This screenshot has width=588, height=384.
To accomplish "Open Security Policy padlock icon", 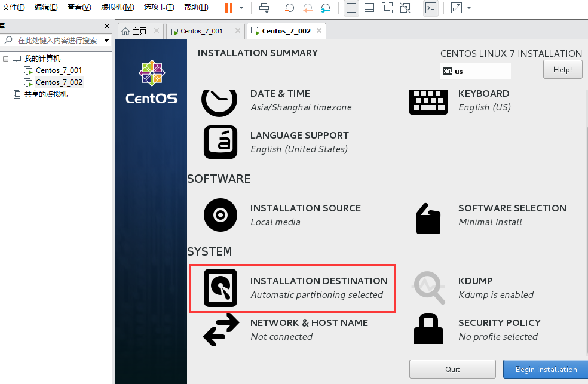I will coord(428,328).
